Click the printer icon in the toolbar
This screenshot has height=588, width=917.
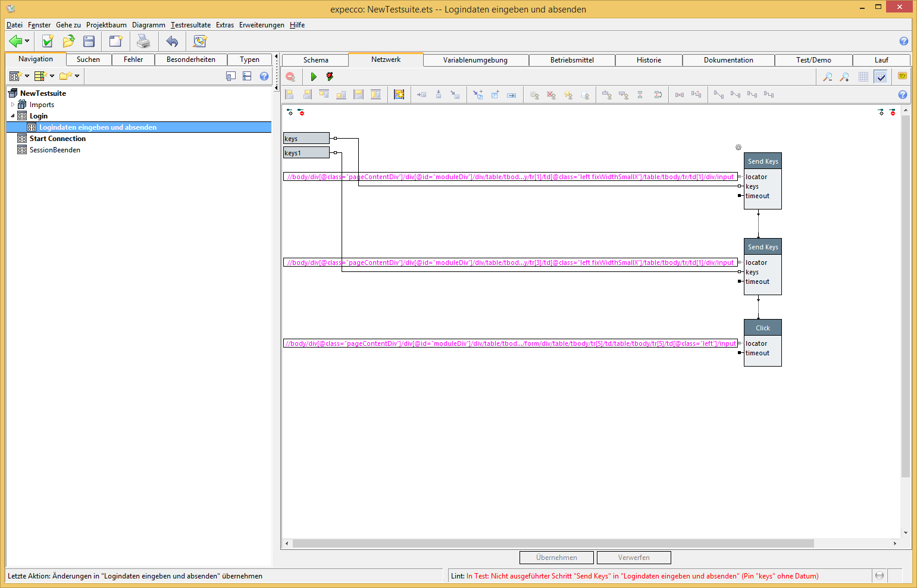click(x=143, y=41)
